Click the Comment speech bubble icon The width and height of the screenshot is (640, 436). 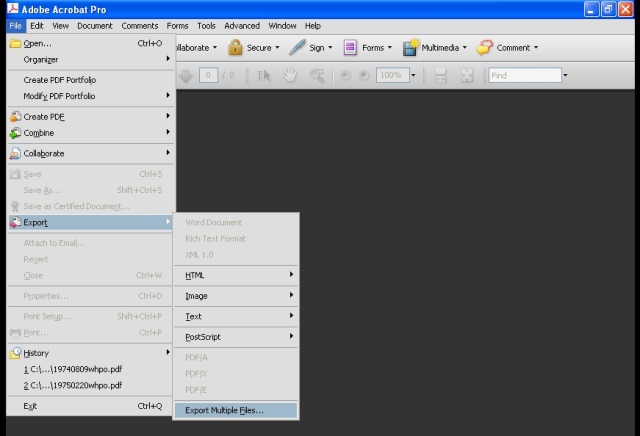484,47
